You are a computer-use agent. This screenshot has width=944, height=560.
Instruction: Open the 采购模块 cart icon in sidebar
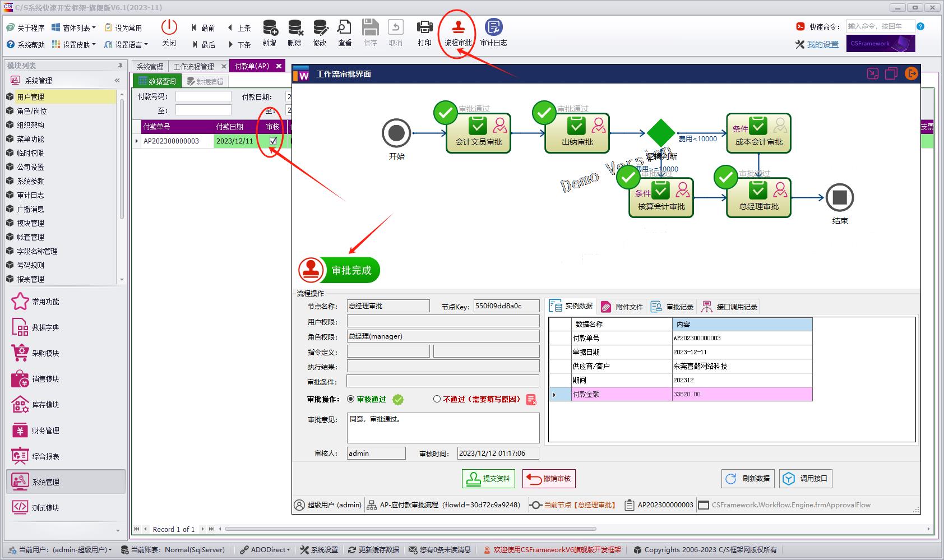[20, 353]
